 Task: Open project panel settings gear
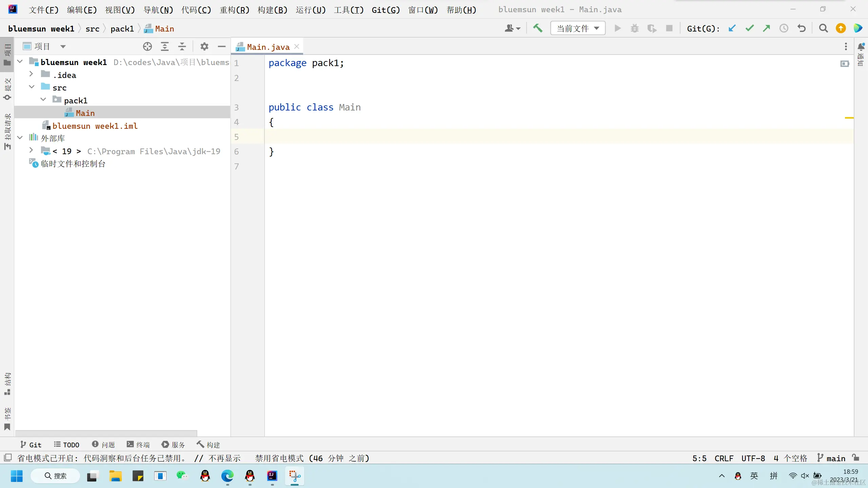(x=204, y=46)
